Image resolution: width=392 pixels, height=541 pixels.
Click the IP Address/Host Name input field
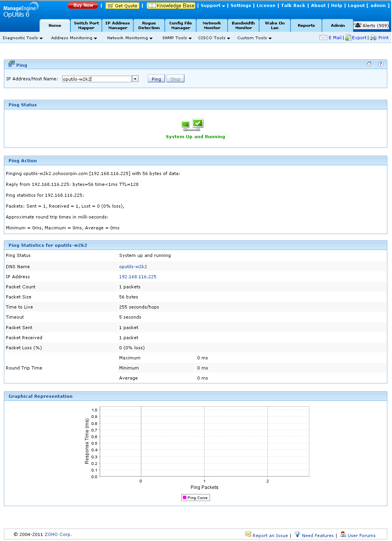click(97, 79)
